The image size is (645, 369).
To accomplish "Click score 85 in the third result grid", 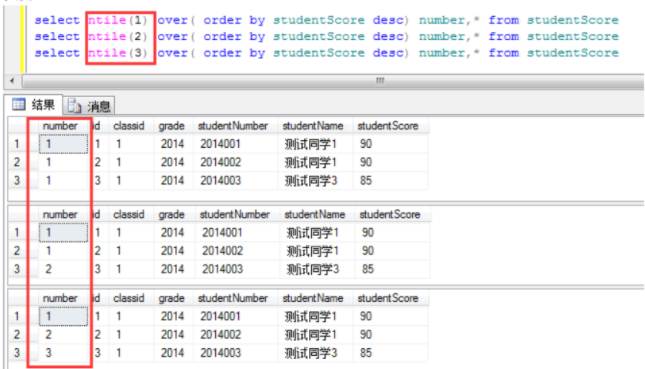I will (x=366, y=353).
